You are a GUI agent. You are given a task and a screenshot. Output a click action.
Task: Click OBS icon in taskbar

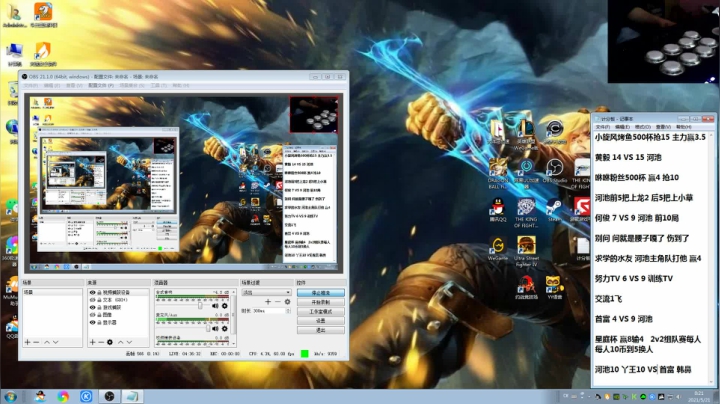point(109,396)
